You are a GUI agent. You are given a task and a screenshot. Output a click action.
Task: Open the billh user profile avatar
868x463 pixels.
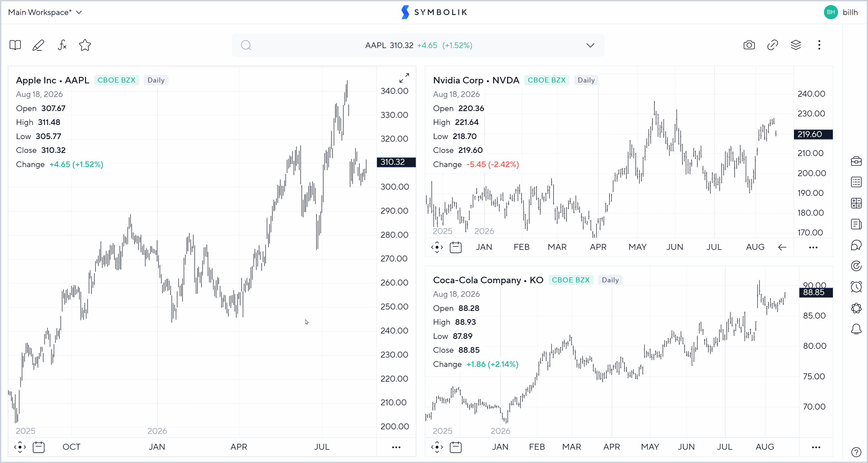point(831,12)
